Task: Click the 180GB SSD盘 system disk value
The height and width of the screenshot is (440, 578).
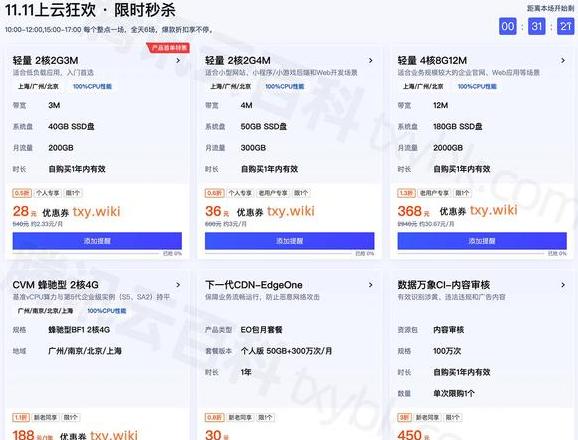Action: pos(457,127)
